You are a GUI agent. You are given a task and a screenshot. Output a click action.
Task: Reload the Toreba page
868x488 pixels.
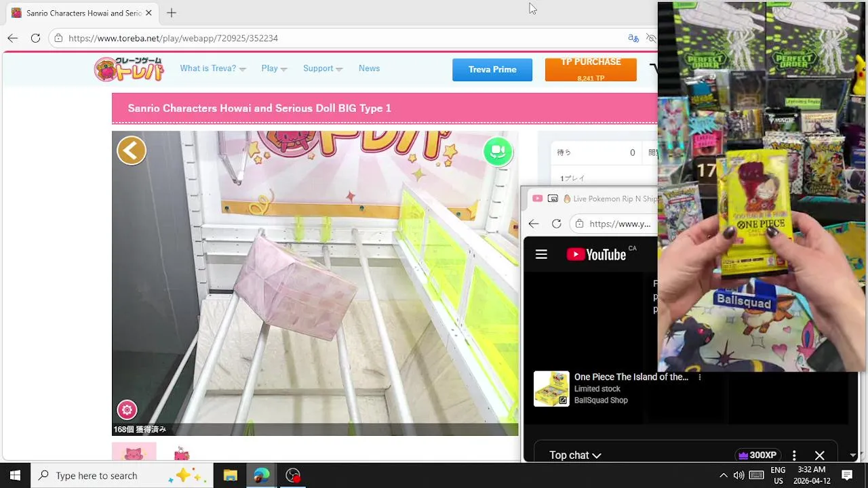pyautogui.click(x=35, y=38)
